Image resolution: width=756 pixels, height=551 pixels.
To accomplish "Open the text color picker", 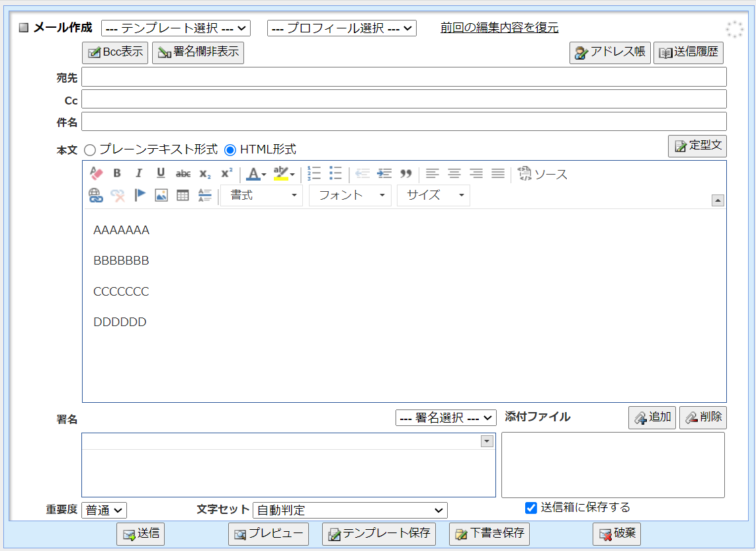I will point(256,173).
